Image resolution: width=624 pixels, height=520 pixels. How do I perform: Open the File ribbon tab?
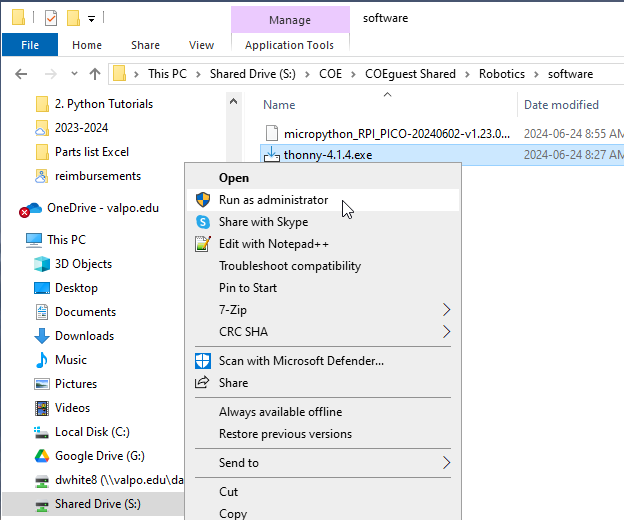click(30, 45)
